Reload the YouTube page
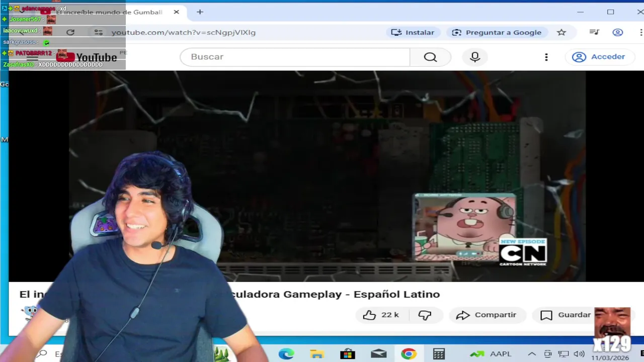 [70, 32]
